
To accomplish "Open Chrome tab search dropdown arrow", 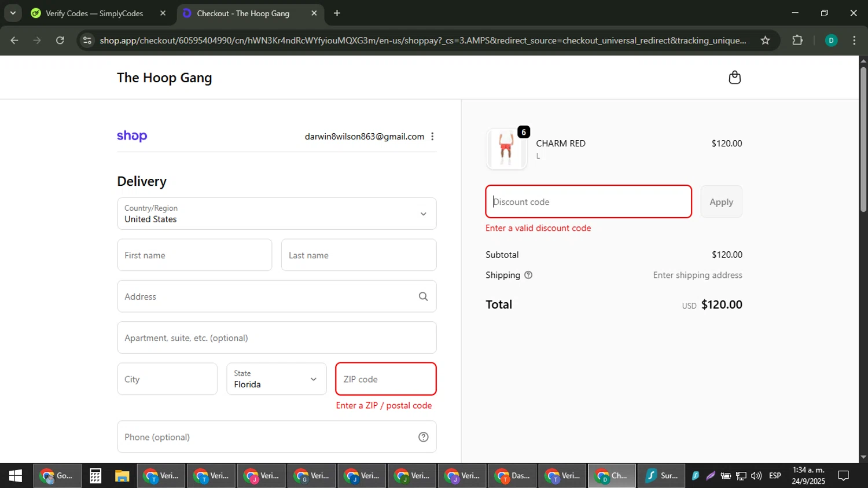I will 13,13.
